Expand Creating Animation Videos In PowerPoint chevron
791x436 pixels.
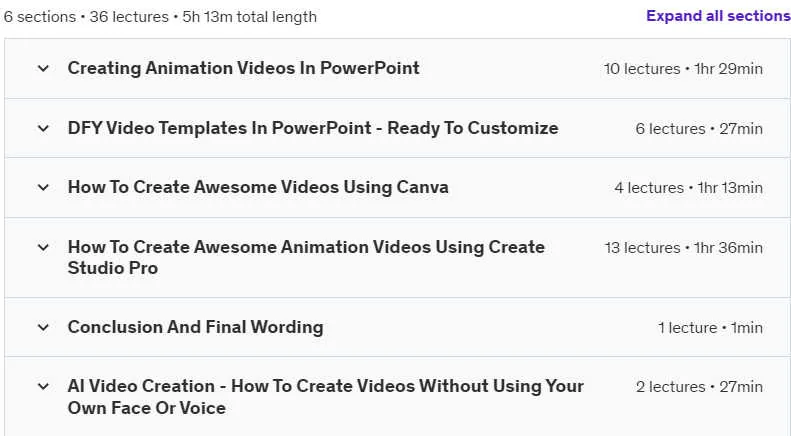(43, 68)
